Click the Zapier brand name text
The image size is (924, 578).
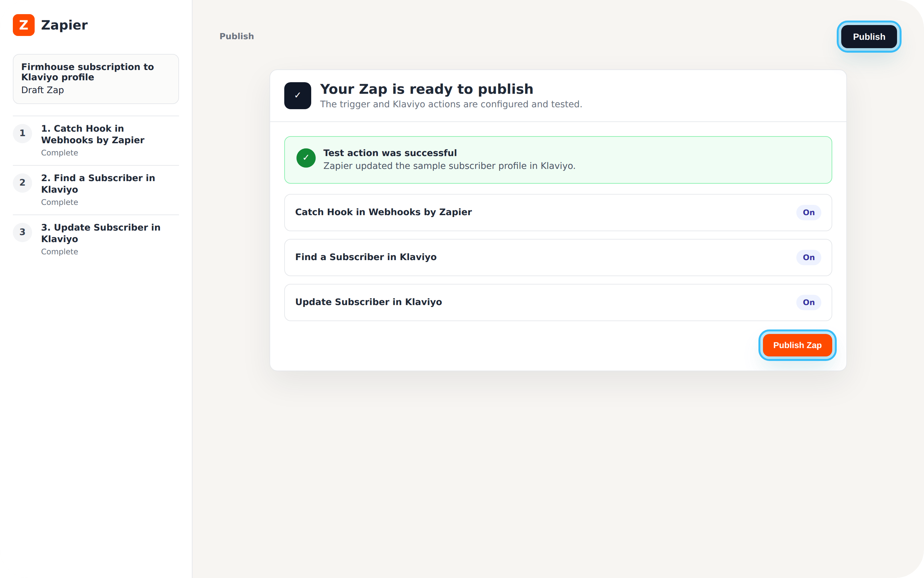[x=64, y=25]
